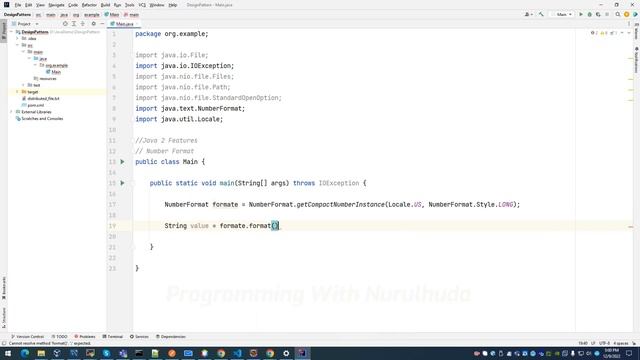Toggle the Bookmarks side stripe button
This screenshot has height=360, width=640.
click(x=4, y=288)
